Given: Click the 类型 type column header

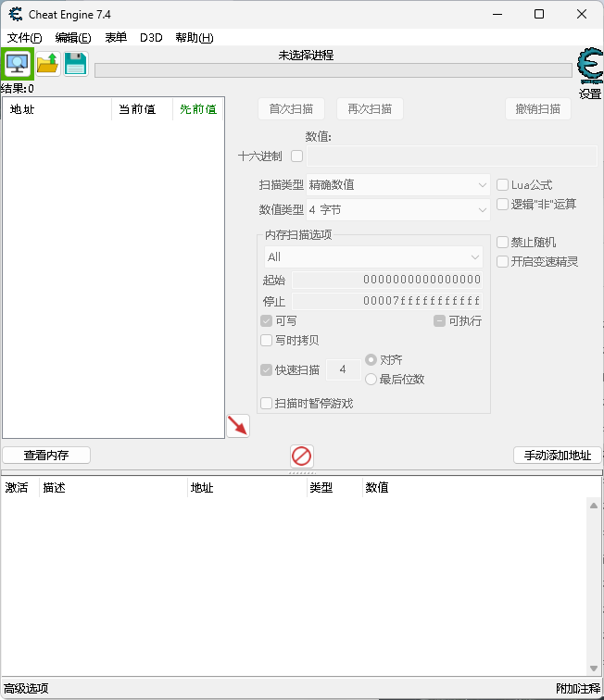Looking at the screenshot, I should click(x=334, y=487).
